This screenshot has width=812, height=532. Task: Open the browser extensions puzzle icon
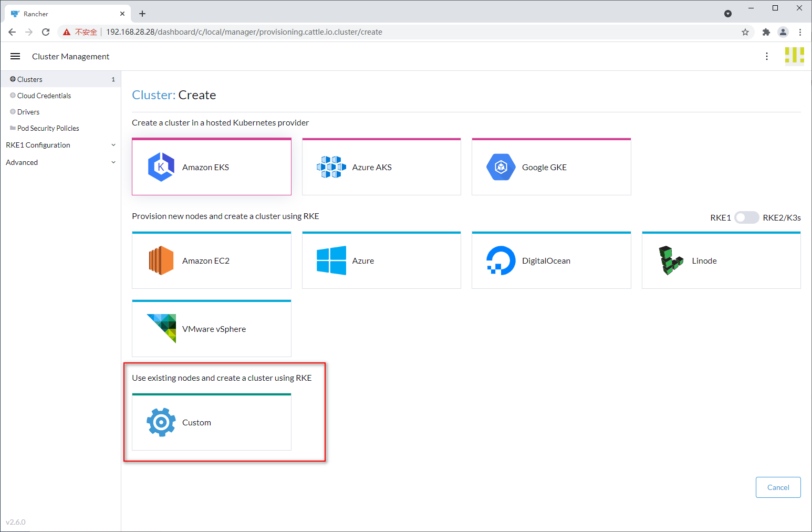pos(766,32)
